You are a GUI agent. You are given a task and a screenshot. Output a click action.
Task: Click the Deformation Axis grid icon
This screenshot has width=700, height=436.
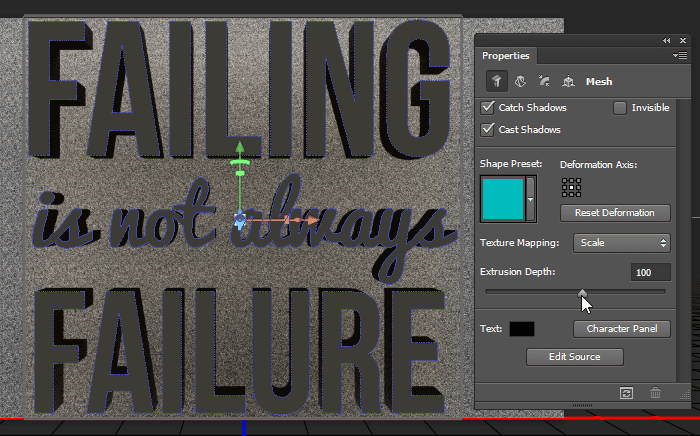coord(571,187)
